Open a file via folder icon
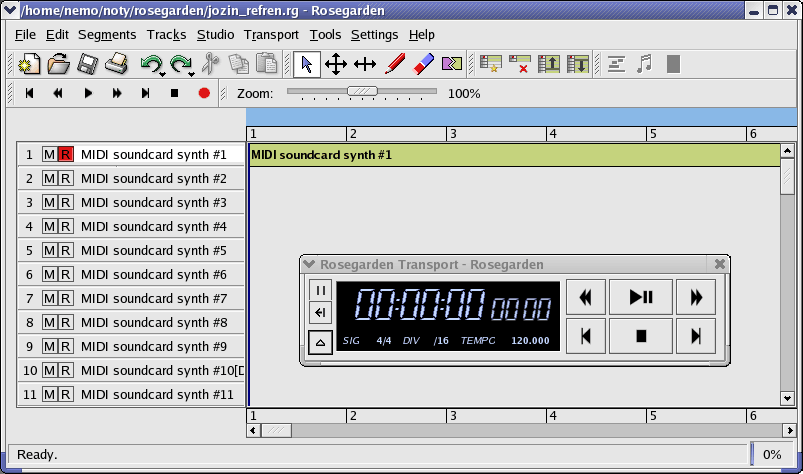 point(58,64)
